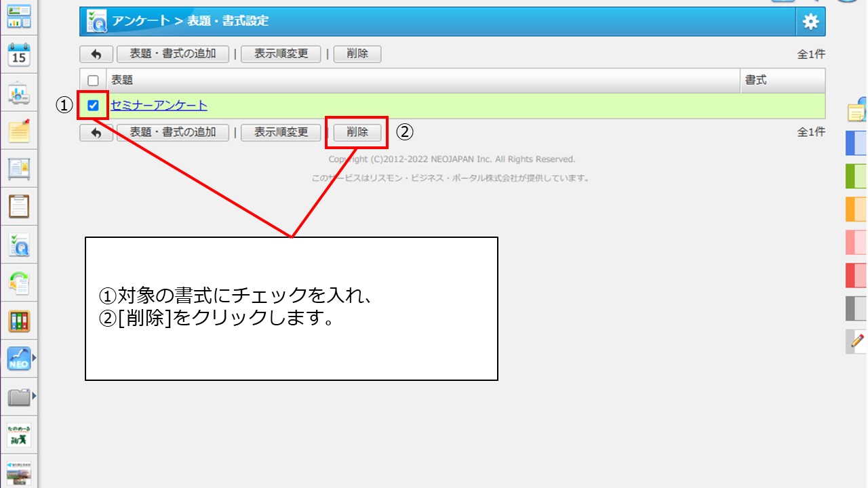Pick the pink color swatch at right

click(x=856, y=242)
